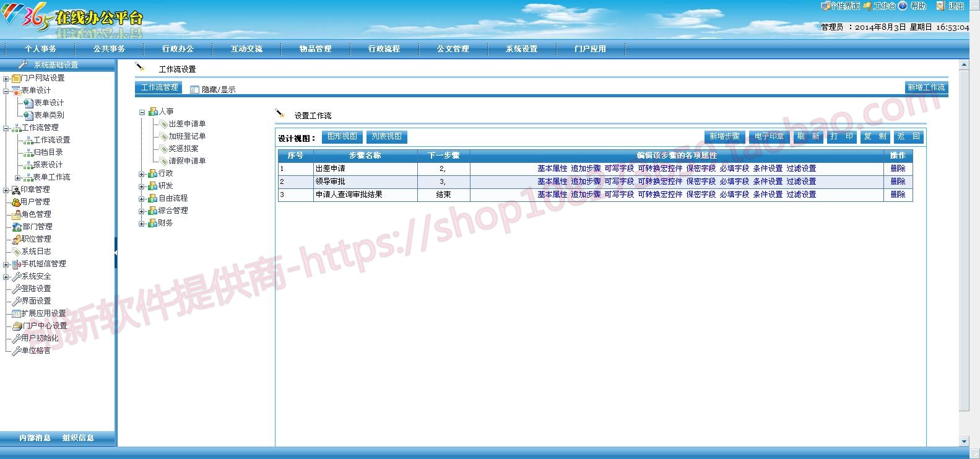Click the 手机短信管理 phone icon

tap(16, 264)
